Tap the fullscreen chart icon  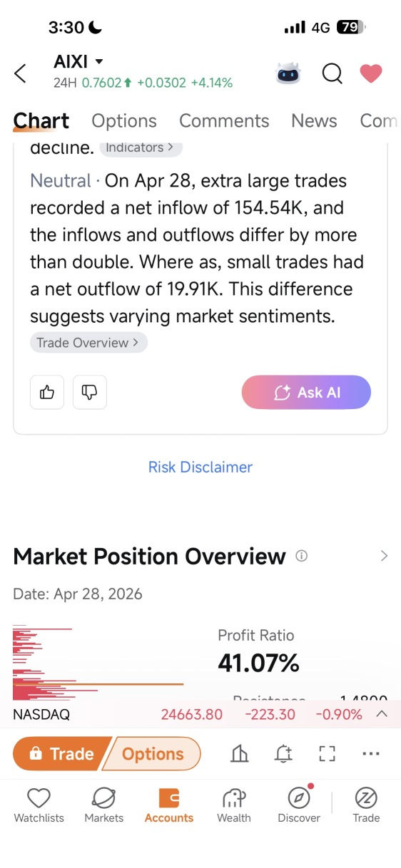[x=327, y=754]
